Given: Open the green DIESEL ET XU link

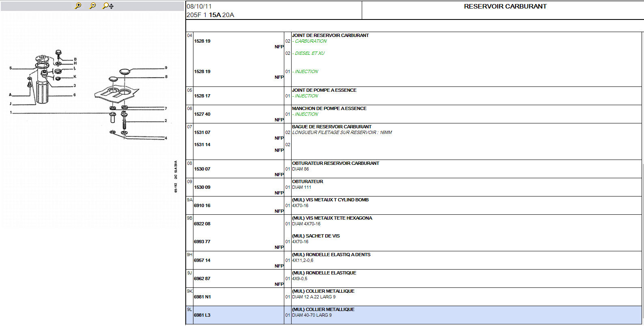Looking at the screenshot, I should click(x=309, y=54).
